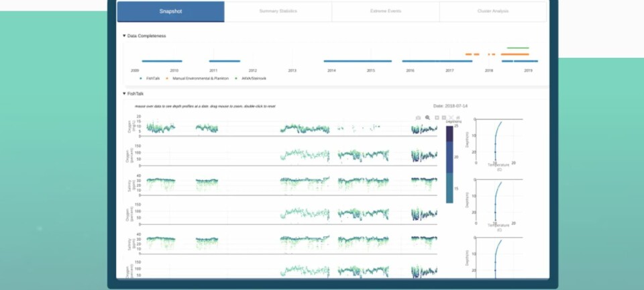644x290 pixels.
Task: Click the zoom out box icon
Action: coord(443,117)
